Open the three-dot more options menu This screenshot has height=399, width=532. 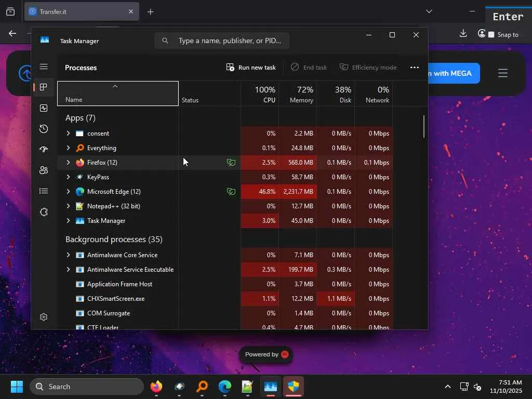(x=414, y=67)
